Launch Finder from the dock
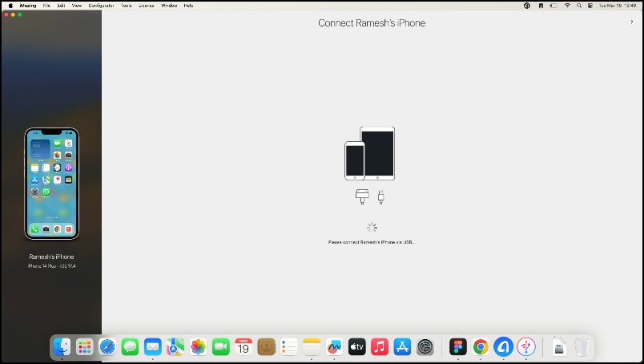 62,347
